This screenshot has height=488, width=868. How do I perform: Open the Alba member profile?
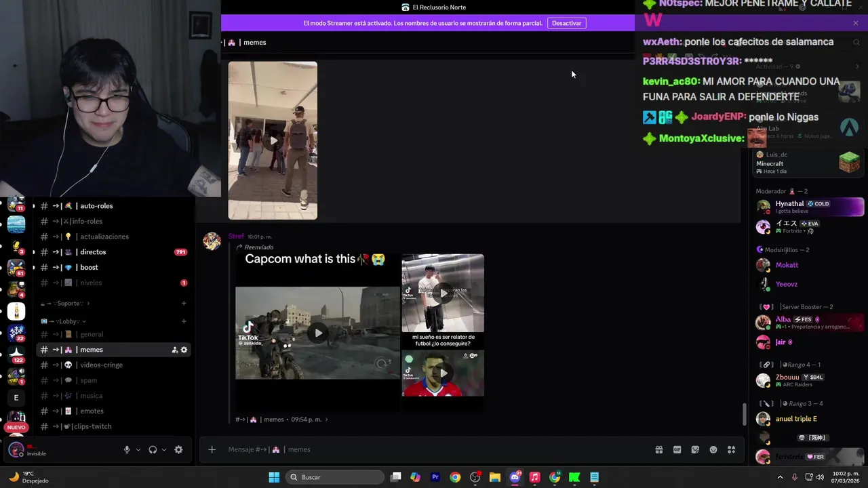(x=810, y=323)
